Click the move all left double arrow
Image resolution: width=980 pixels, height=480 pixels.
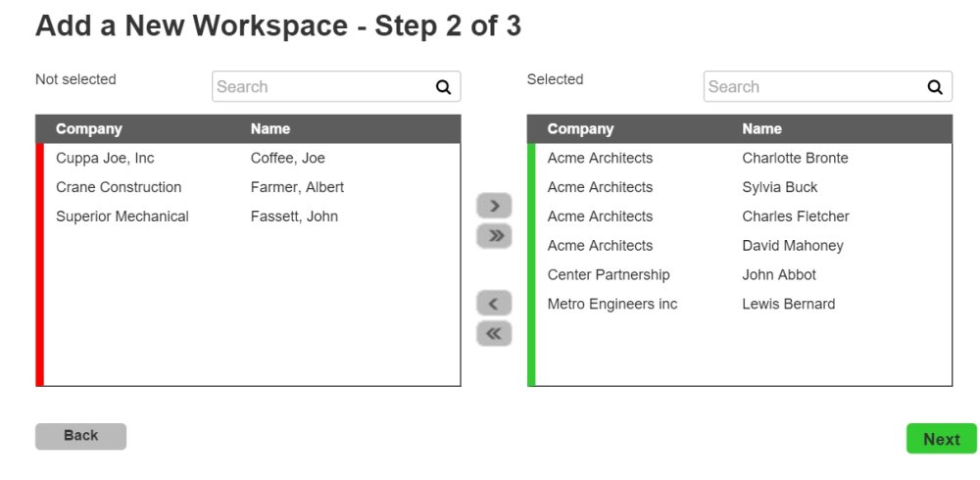coord(494,334)
